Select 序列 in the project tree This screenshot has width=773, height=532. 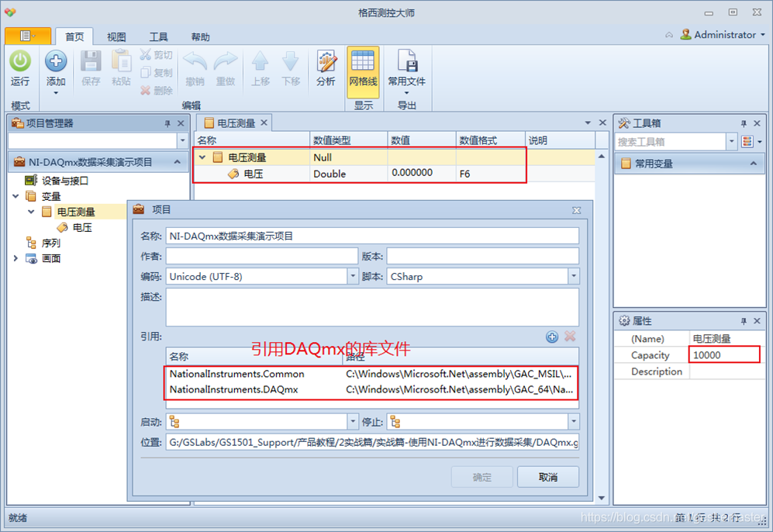[x=50, y=243]
